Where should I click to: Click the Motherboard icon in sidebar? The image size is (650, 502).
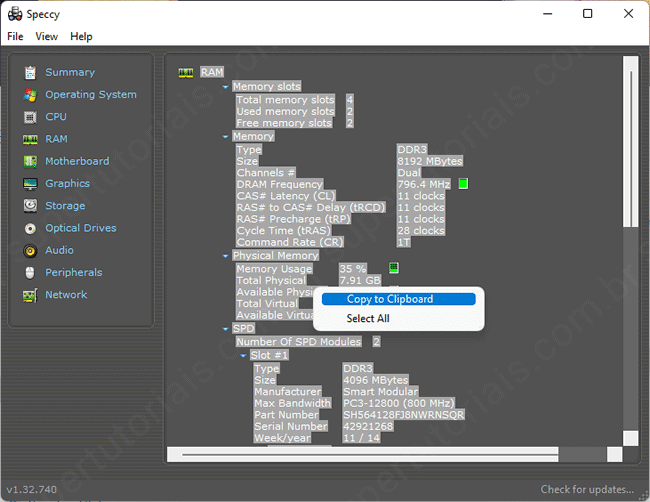click(x=30, y=161)
